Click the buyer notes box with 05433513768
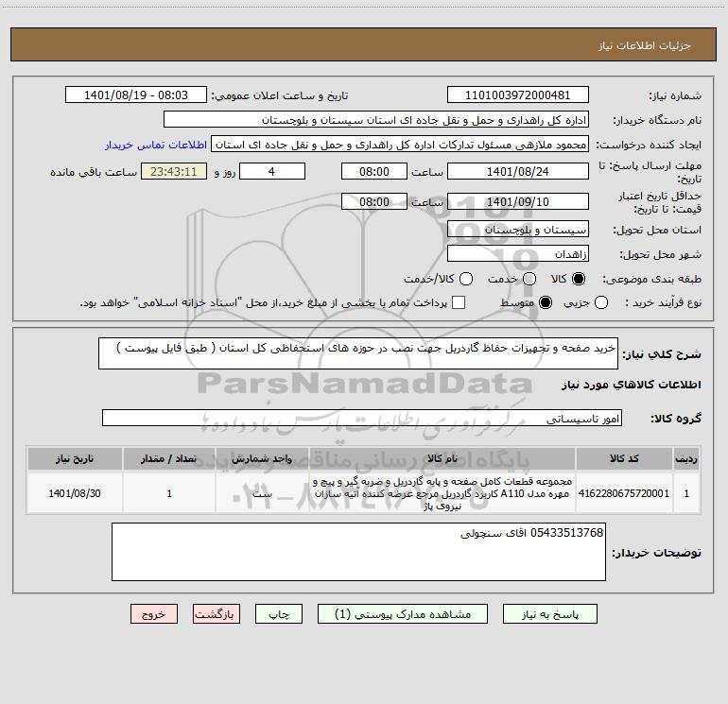Viewport: 728px width, 704px height. coord(358,552)
